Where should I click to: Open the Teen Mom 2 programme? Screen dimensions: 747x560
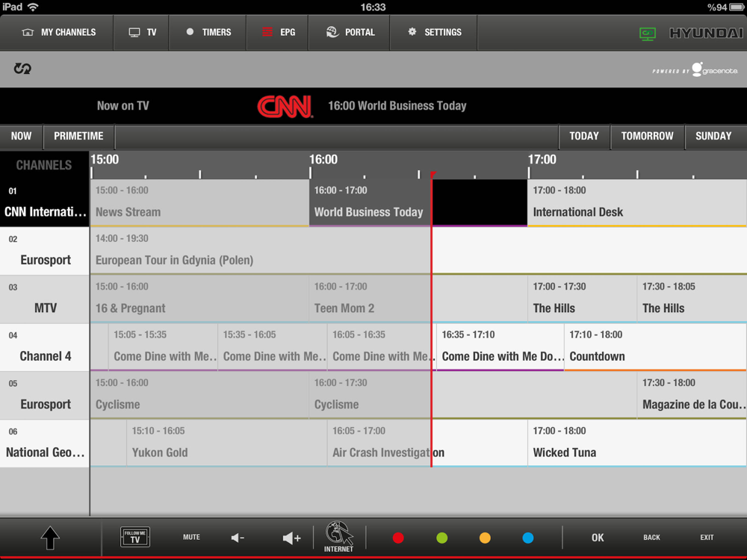coord(418,299)
